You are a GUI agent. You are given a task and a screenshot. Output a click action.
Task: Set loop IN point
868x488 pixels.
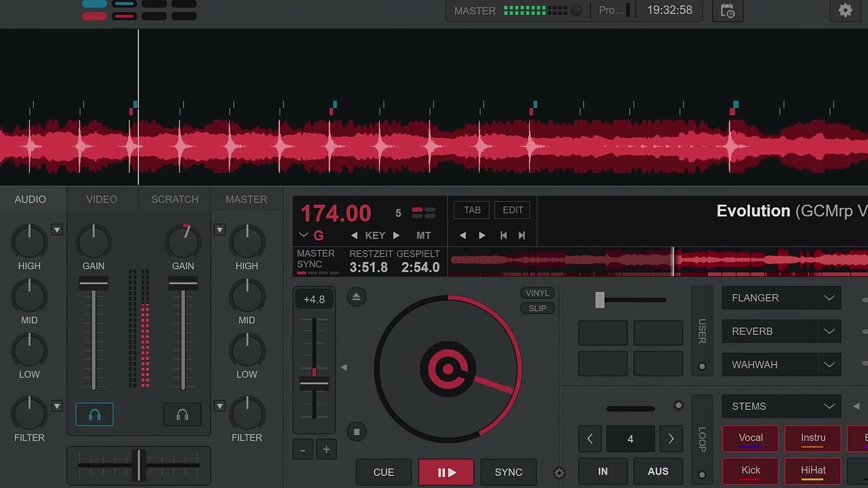click(603, 471)
